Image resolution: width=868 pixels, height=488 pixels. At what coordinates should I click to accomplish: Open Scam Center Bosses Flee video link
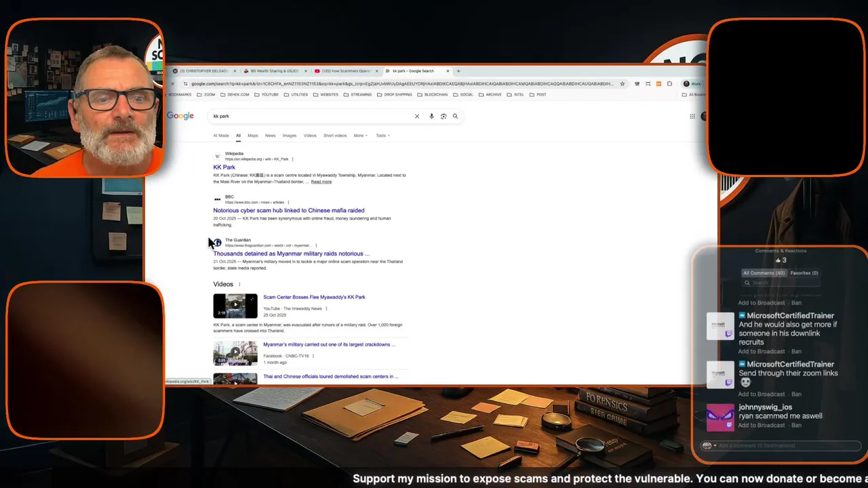pyautogui.click(x=314, y=298)
